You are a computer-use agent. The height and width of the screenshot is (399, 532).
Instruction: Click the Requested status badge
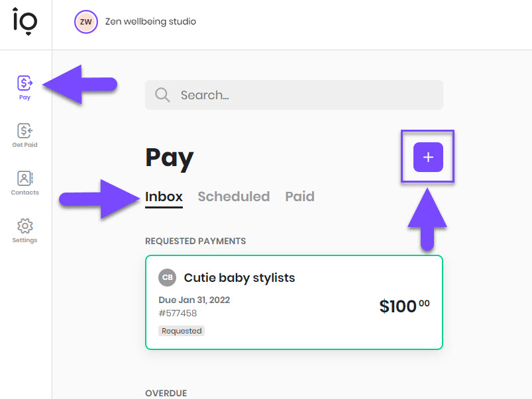[x=182, y=330]
